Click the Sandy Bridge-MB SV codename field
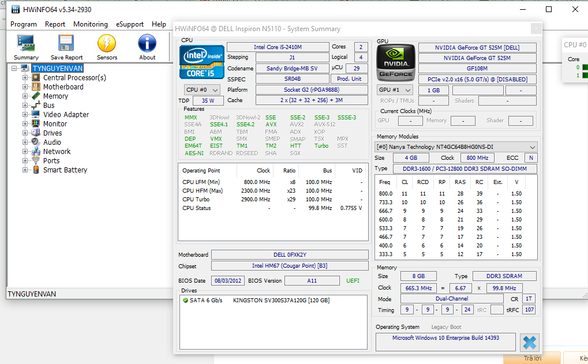This screenshot has width=588, height=364. tap(292, 68)
